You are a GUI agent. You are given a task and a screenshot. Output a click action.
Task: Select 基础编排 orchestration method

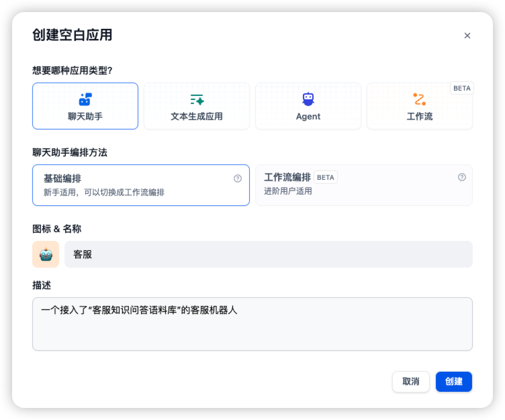[x=141, y=185]
